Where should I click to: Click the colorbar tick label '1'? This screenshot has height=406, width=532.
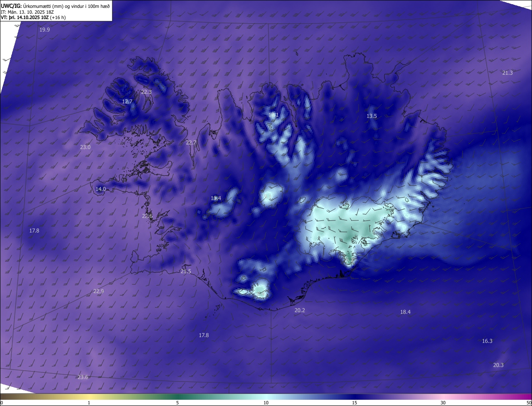(x=89, y=403)
